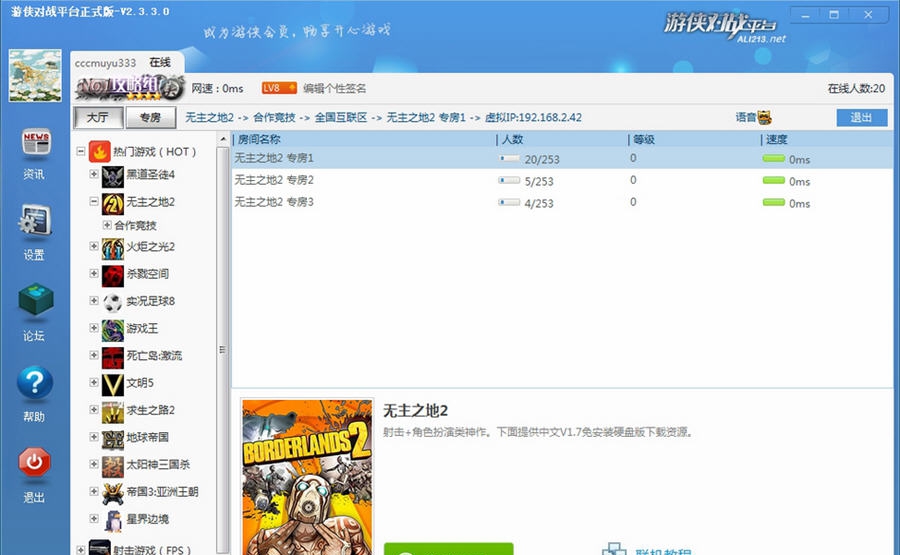
Task: Click the blue 退出 button
Action: tap(862, 117)
